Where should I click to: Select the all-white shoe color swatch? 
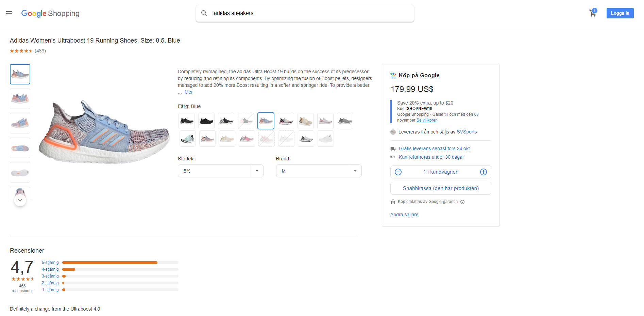(326, 139)
